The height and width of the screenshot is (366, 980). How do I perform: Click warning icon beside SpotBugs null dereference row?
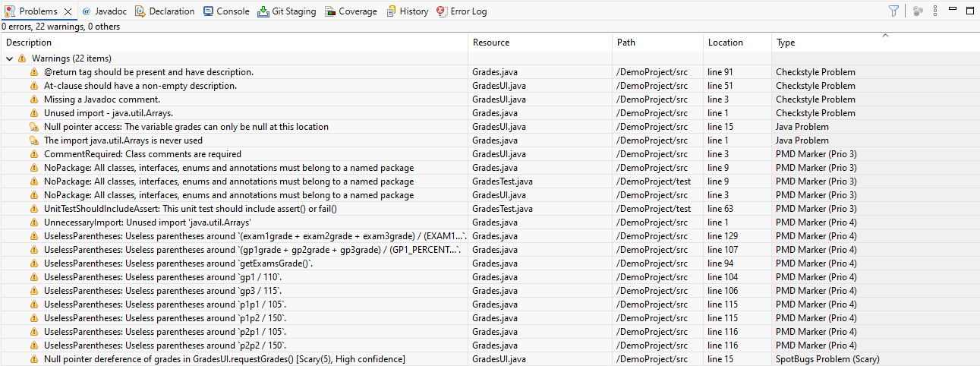click(34, 359)
